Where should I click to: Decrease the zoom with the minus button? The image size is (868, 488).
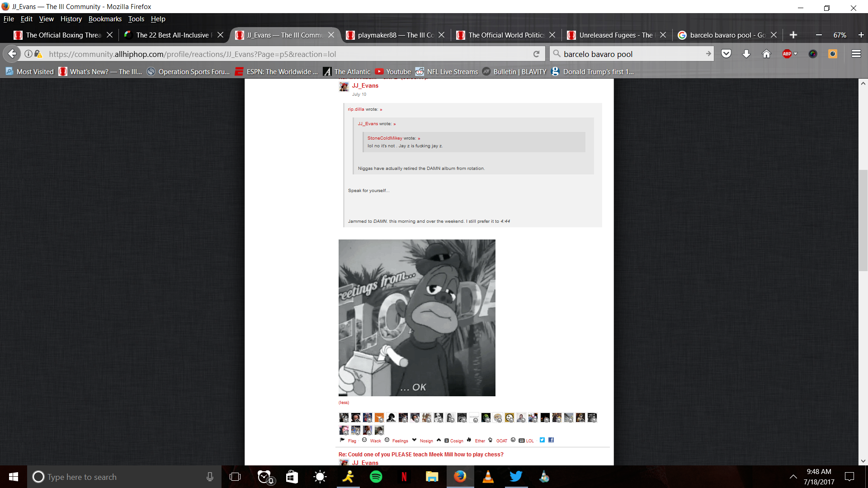tap(819, 35)
